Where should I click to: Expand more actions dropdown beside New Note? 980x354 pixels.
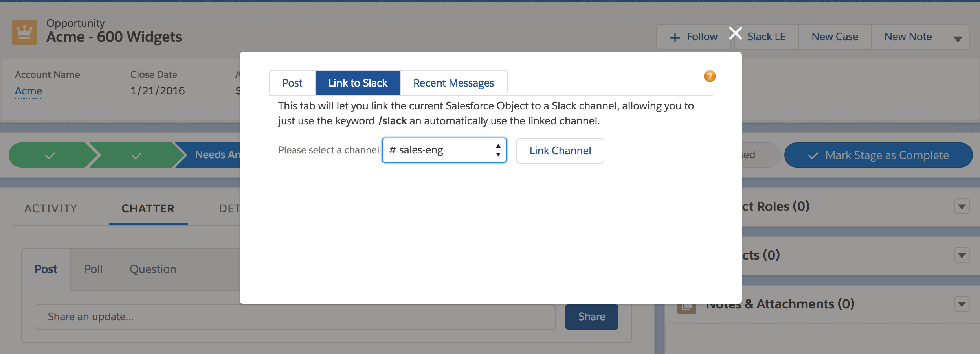pos(958,37)
